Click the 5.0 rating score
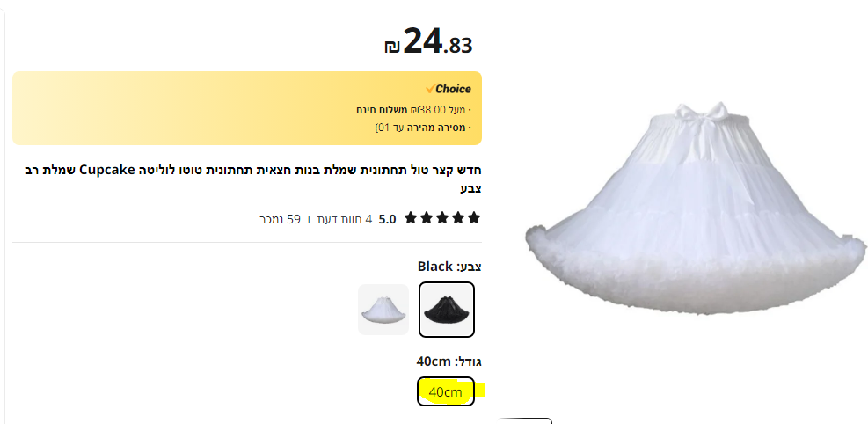Viewport: 868px width, 424px height. click(387, 219)
